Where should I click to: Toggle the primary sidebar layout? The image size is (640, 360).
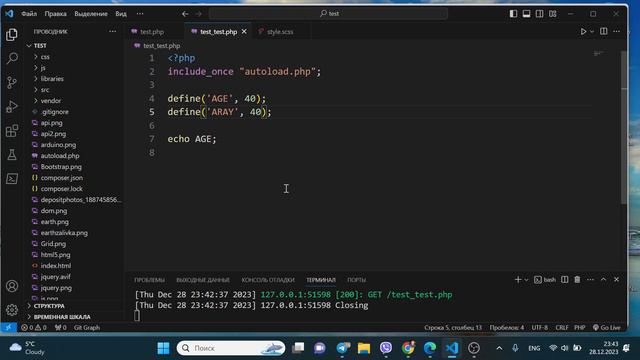coord(513,13)
